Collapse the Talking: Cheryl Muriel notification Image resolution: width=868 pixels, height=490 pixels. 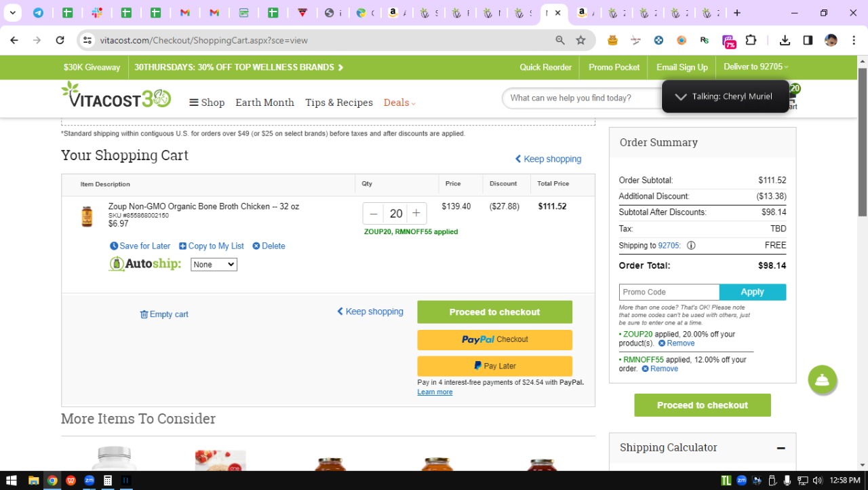point(681,96)
